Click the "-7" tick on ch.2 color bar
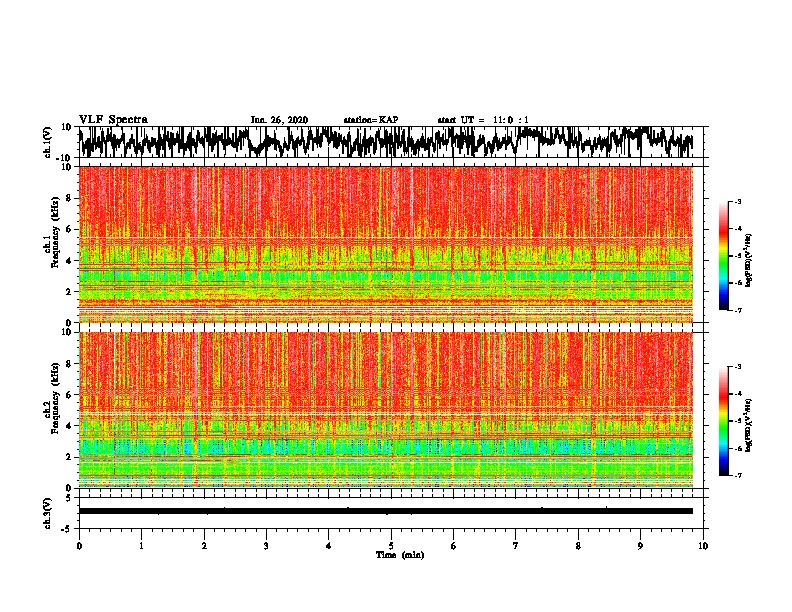The width and height of the screenshot is (792, 612). click(737, 475)
